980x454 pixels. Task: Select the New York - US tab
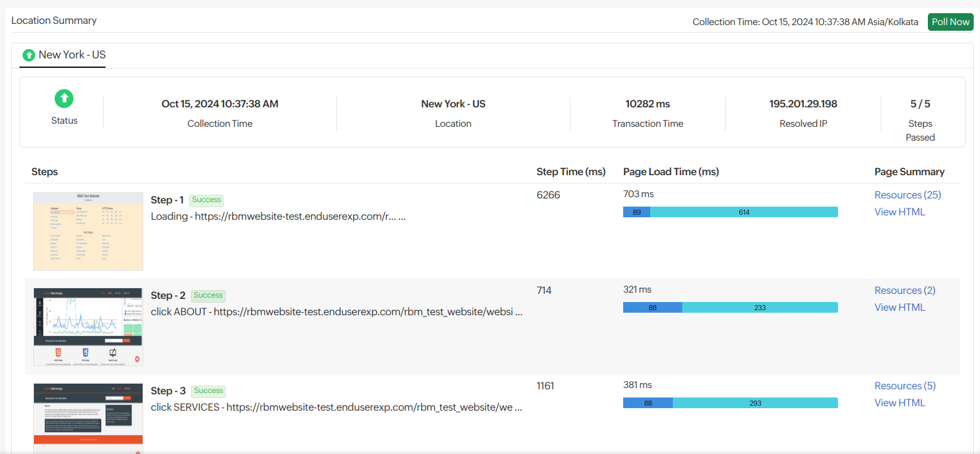[72, 55]
